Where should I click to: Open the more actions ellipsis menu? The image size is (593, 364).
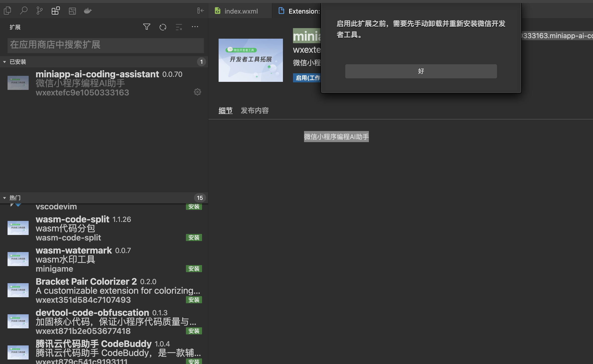pyautogui.click(x=195, y=27)
